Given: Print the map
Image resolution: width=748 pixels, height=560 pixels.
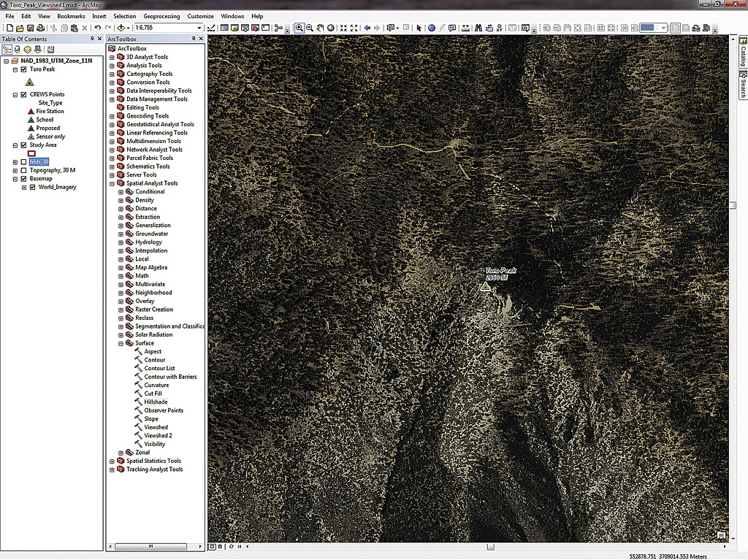Looking at the screenshot, I should click(x=41, y=28).
